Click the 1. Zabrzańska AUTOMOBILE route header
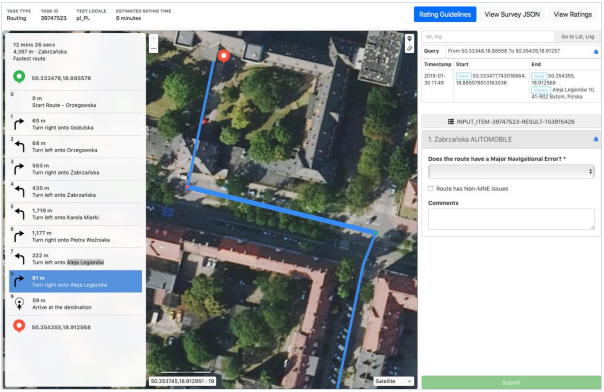This screenshot has height=392, width=604. click(511, 139)
